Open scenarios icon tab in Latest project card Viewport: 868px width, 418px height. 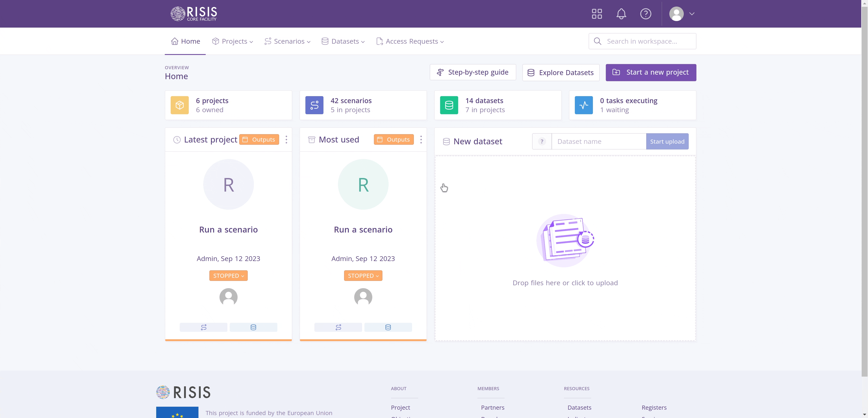pos(203,327)
